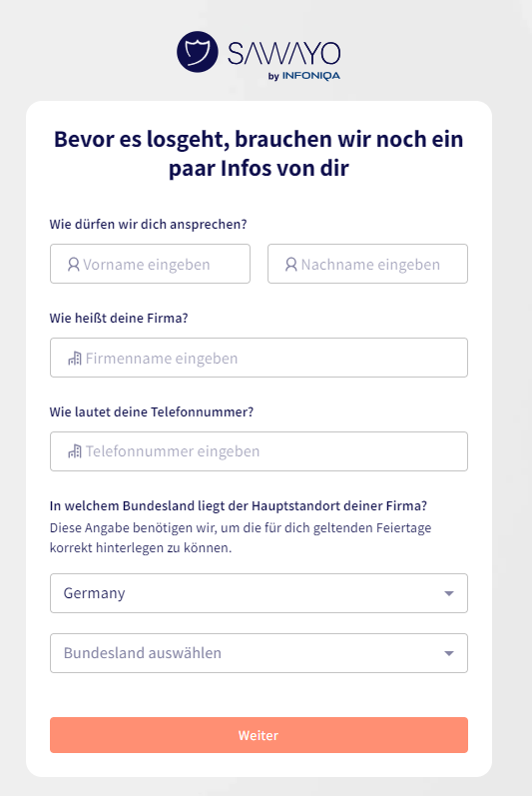Open the Bundesland auswählen dropdown
Viewport: 532px width, 796px height.
(259, 653)
